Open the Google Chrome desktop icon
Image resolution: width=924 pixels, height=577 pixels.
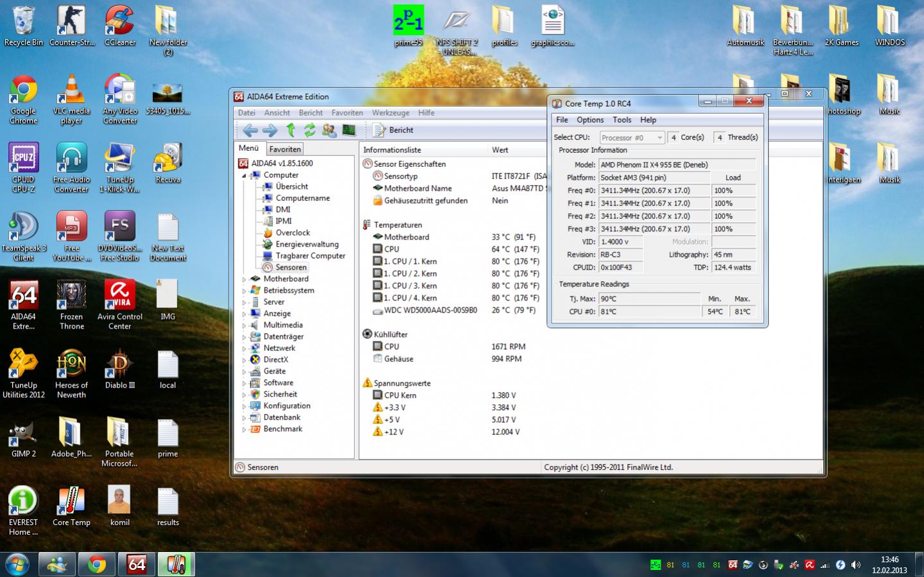click(x=24, y=99)
